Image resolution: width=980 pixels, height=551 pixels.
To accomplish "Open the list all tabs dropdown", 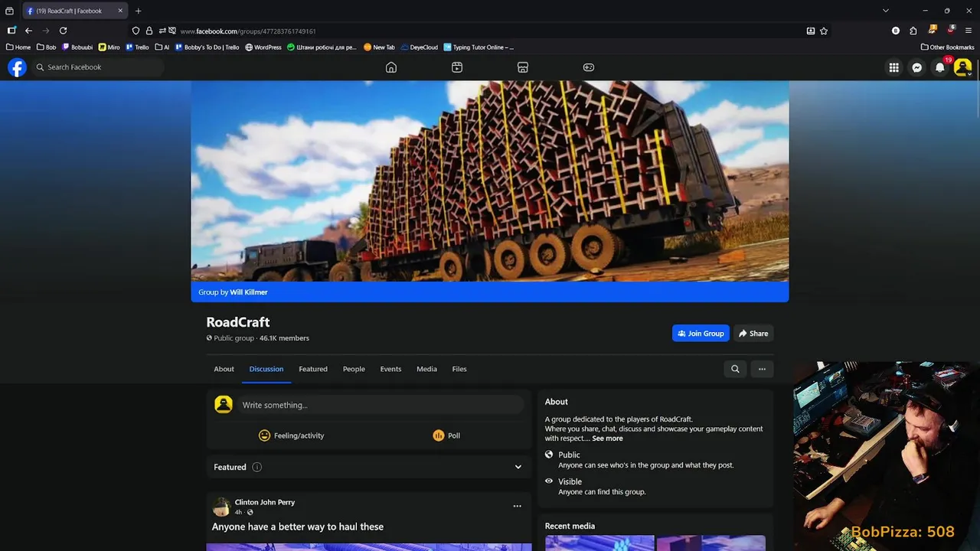I will pyautogui.click(x=886, y=11).
